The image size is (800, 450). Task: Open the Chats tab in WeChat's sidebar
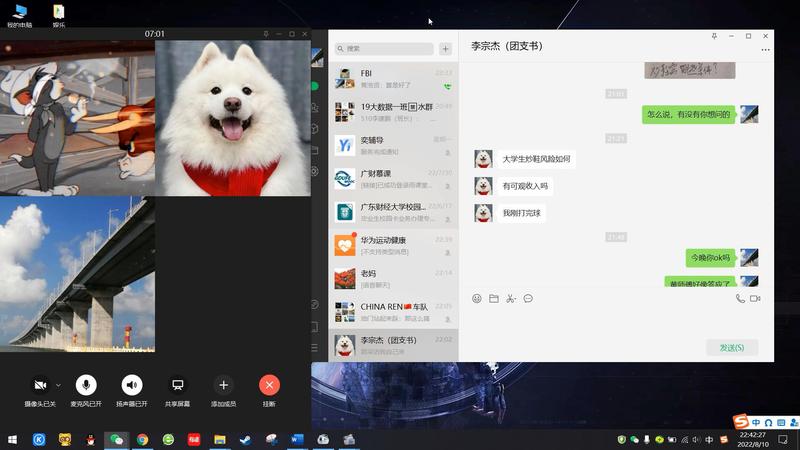(x=315, y=86)
